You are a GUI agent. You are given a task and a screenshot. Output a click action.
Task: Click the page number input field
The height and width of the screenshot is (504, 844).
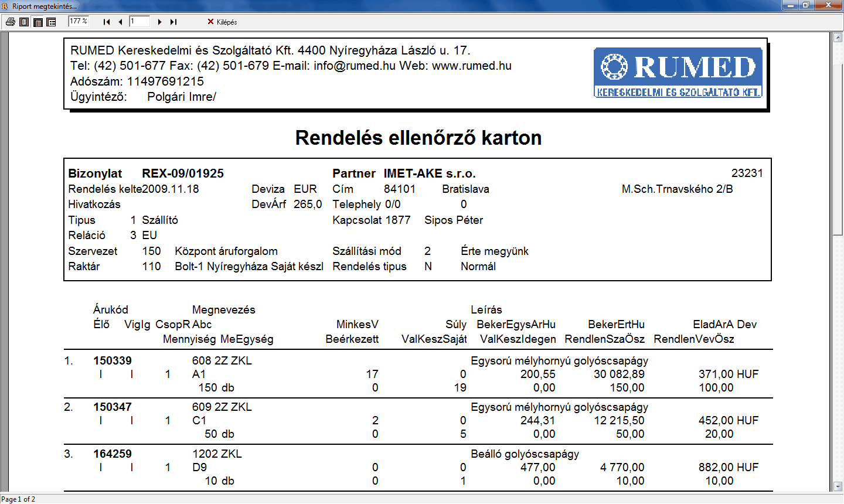pyautogui.click(x=139, y=21)
